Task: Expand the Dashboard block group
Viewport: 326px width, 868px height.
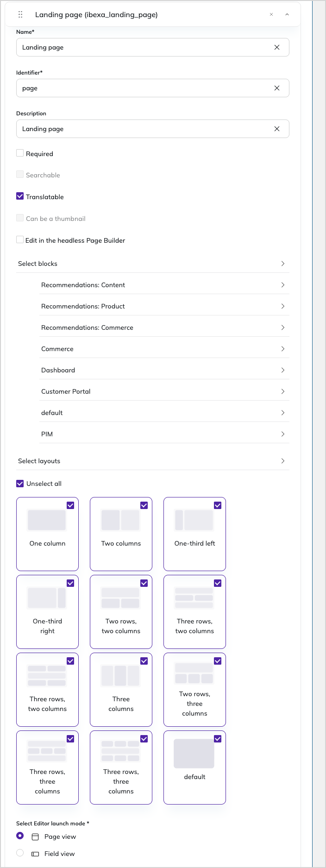Action: tap(164, 370)
